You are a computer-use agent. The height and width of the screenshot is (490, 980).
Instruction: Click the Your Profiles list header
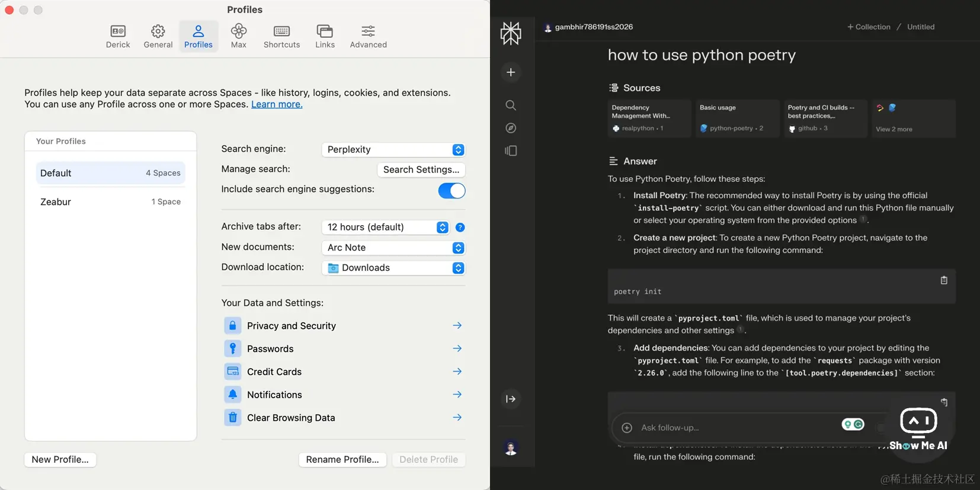[61, 141]
